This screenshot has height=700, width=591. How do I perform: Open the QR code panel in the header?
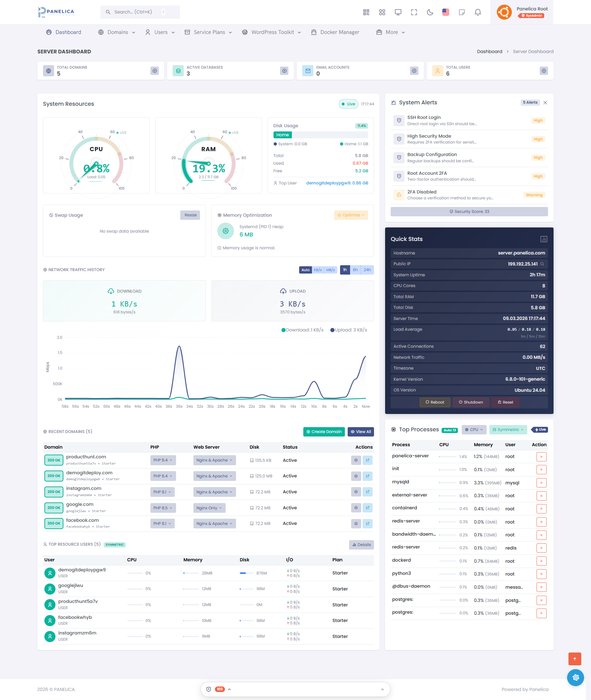[366, 12]
